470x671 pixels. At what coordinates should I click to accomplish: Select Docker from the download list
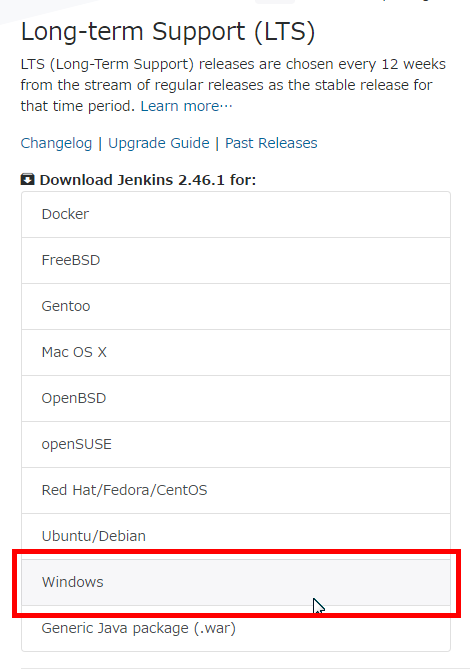point(236,214)
